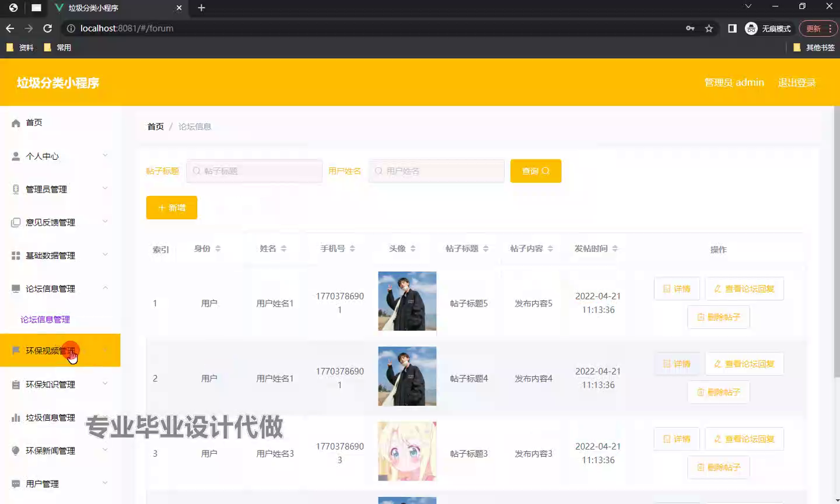This screenshot has width=840, height=504.
Task: Expand 意见反馈管理 submenu chevron
Action: [x=105, y=221]
